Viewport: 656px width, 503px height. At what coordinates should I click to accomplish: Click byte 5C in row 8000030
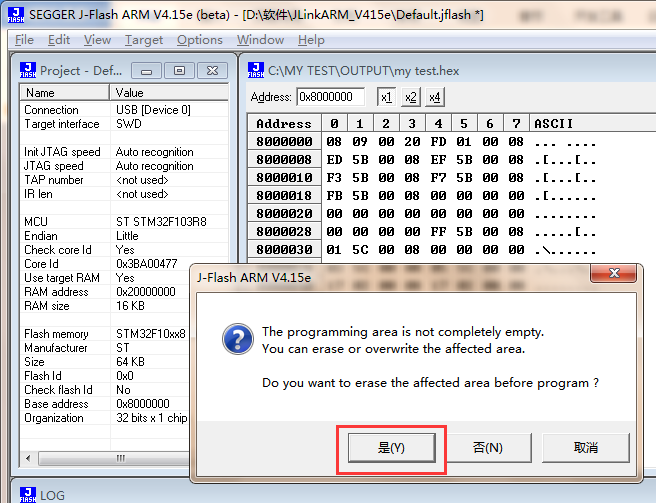(x=360, y=250)
